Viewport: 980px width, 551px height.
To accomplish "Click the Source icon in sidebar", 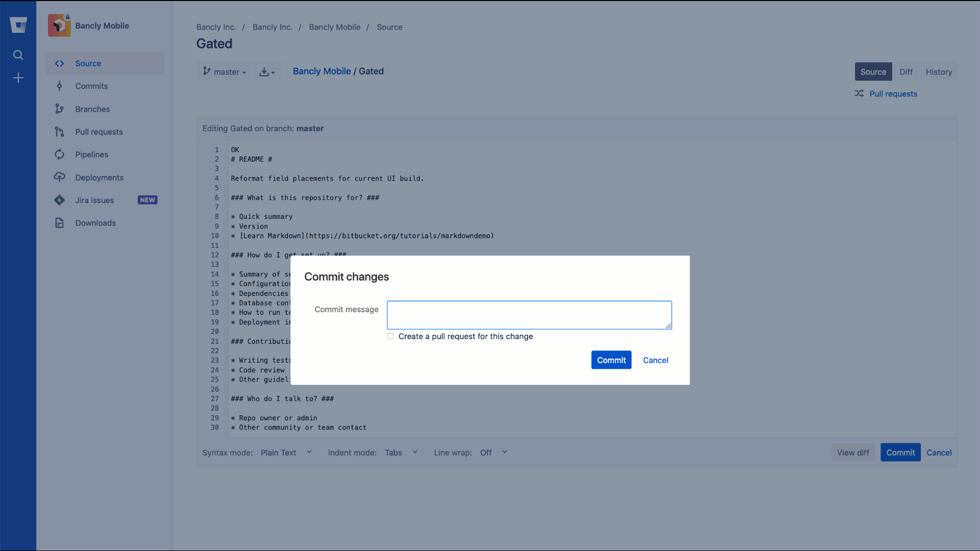I will pyautogui.click(x=60, y=63).
